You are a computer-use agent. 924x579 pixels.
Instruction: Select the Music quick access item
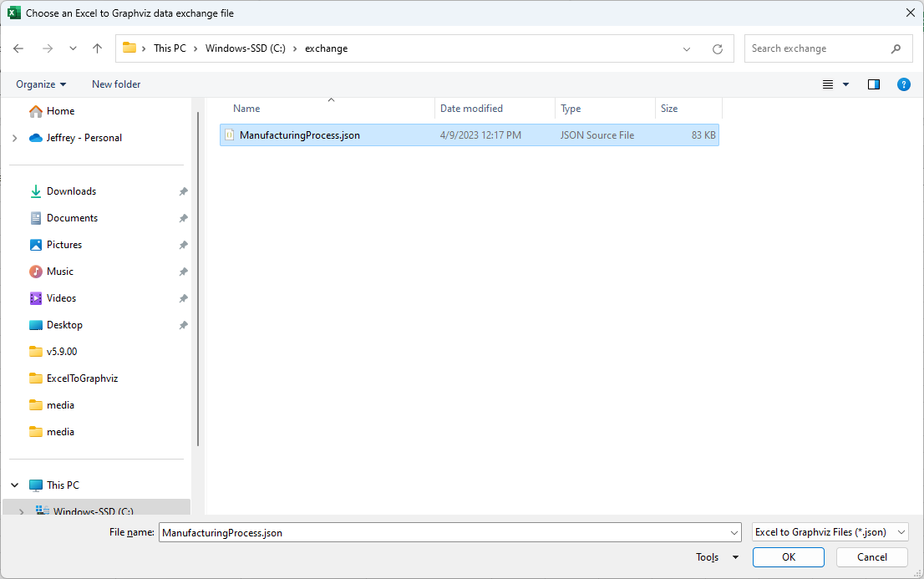coord(60,272)
